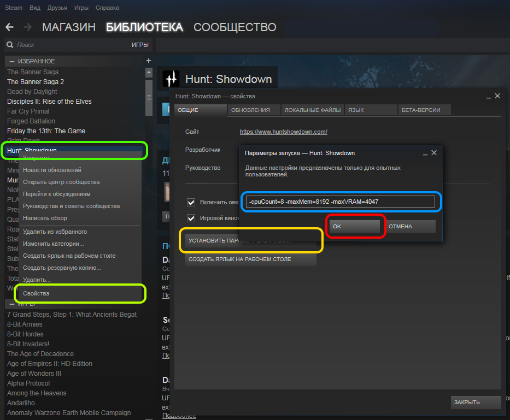Select Among the Heavens in games list

click(x=37, y=393)
